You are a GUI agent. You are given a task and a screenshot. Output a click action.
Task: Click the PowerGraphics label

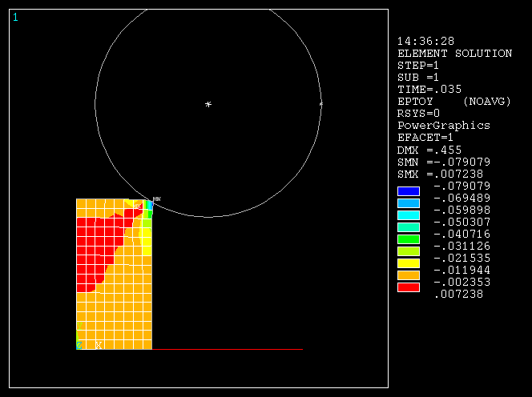tap(443, 126)
